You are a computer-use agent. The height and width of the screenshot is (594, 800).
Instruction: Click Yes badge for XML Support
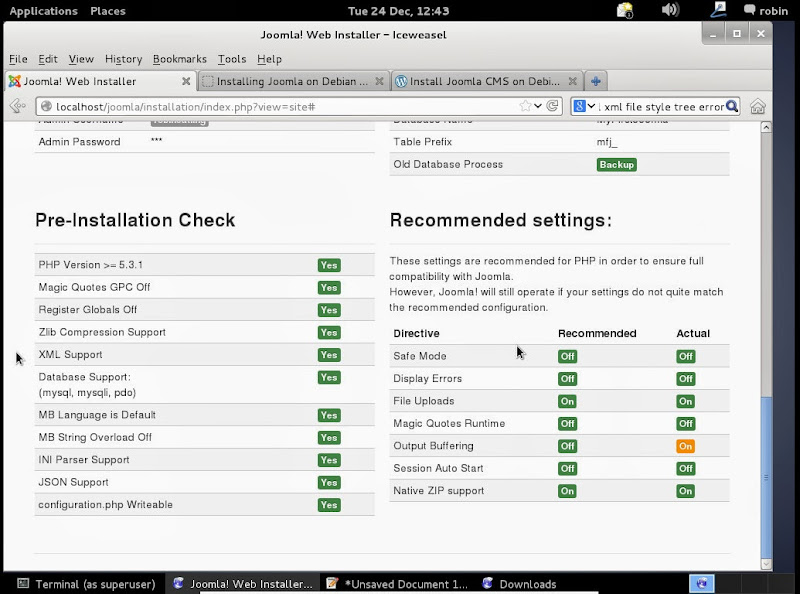(329, 355)
